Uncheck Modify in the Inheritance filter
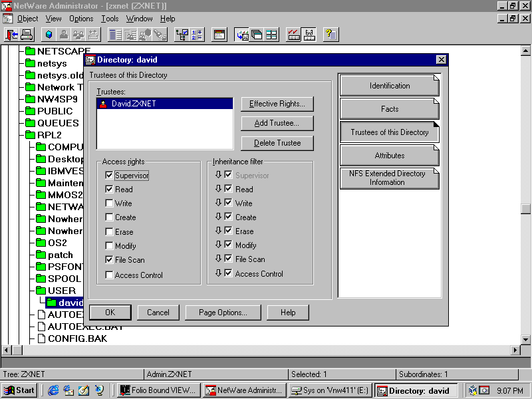 228,245
